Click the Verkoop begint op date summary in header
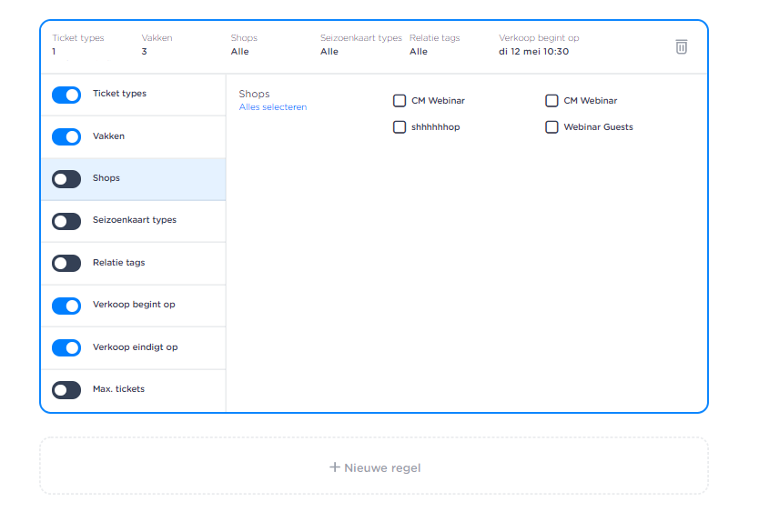759x532 pixels. pos(533,52)
